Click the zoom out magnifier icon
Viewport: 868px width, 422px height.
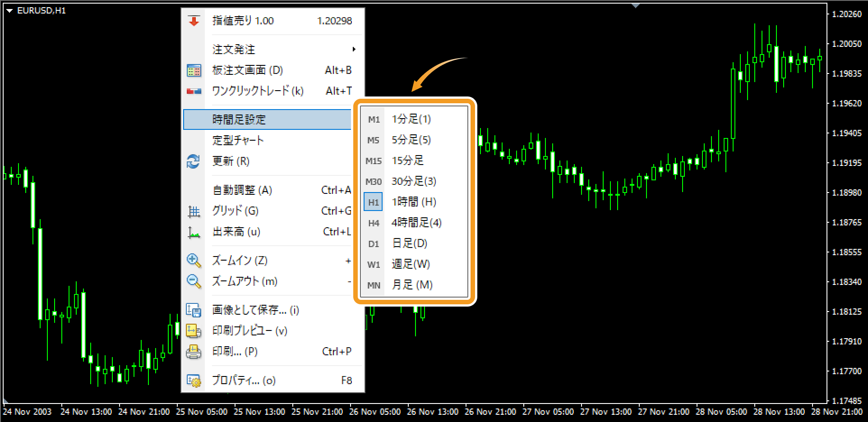click(x=194, y=281)
